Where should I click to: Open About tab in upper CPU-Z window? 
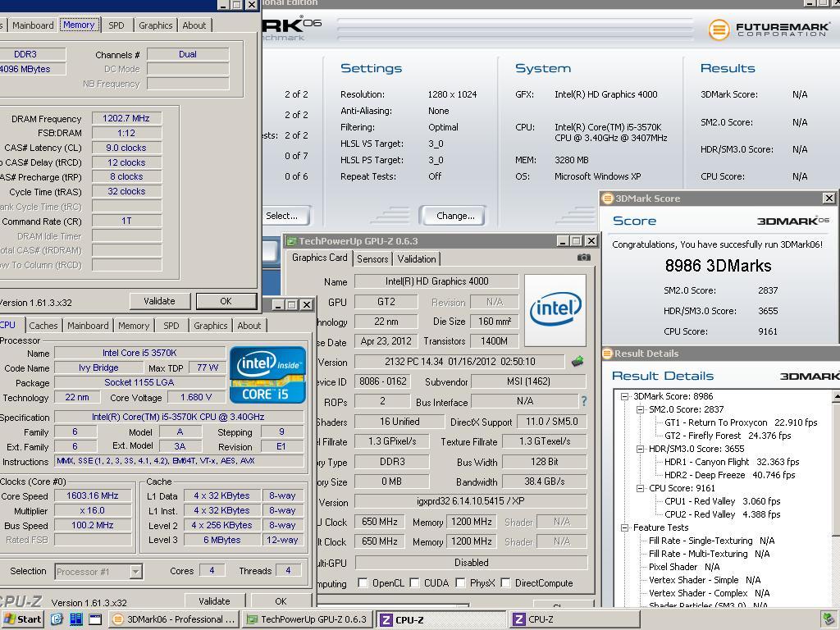point(194,25)
